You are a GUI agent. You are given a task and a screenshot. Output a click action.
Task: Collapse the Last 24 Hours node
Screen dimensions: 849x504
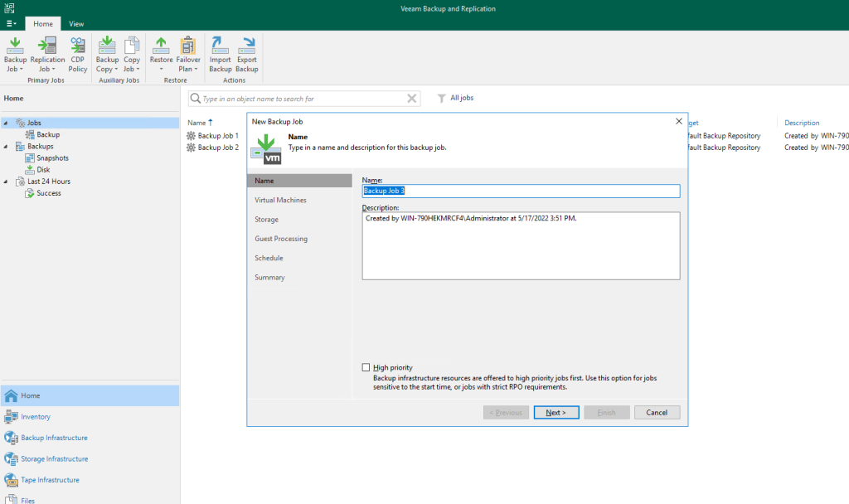6,182
